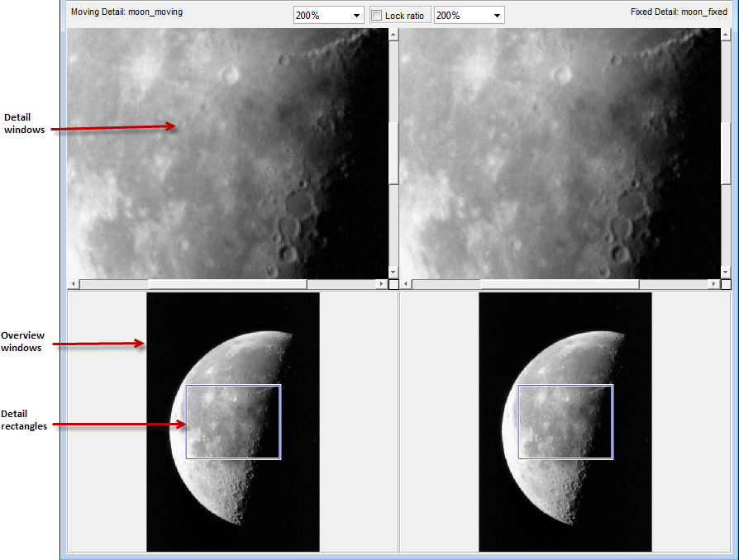Click scroll left arrow in fixed detail window
Image resolution: width=739 pixels, height=560 pixels.
click(406, 284)
